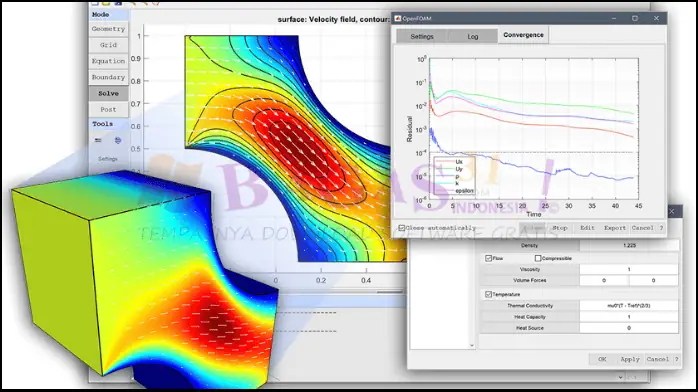Click the Mode header in sidebar
The height and width of the screenshot is (392, 698).
(100, 15)
